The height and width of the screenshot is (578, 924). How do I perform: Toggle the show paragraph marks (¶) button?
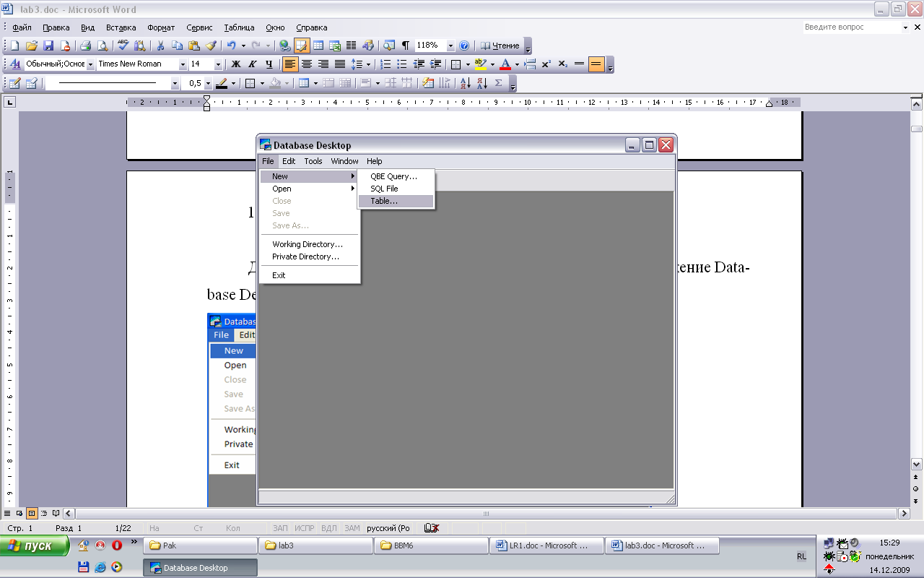pos(406,46)
